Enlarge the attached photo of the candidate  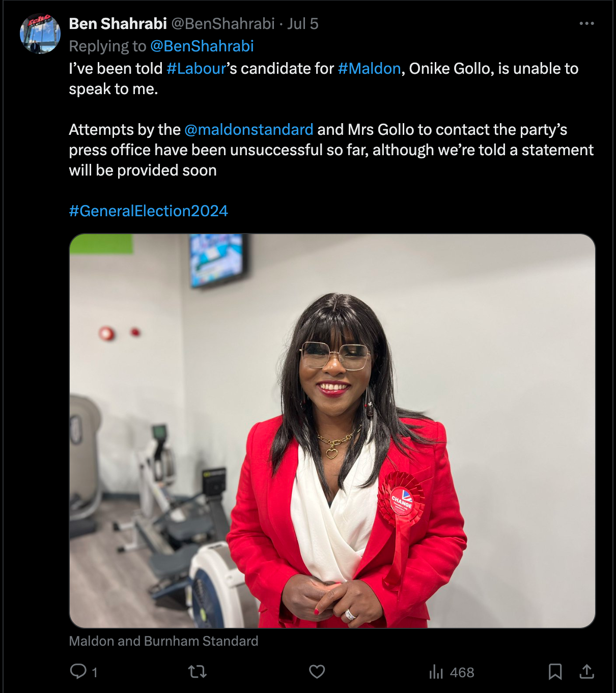pyautogui.click(x=332, y=431)
